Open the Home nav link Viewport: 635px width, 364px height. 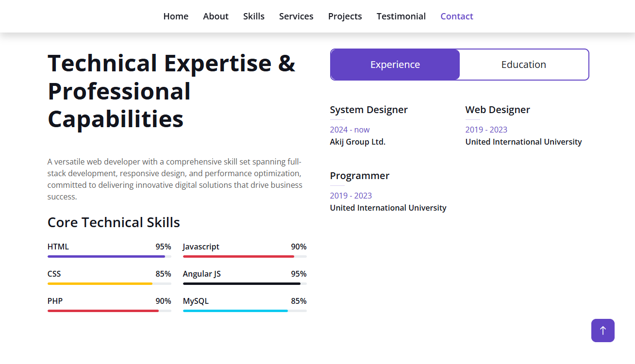tap(176, 17)
